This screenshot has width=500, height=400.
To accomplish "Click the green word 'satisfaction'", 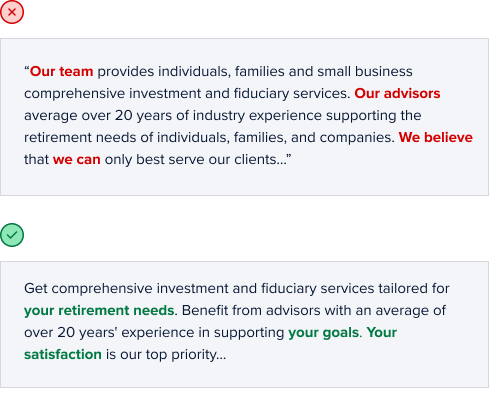I will (63, 354).
